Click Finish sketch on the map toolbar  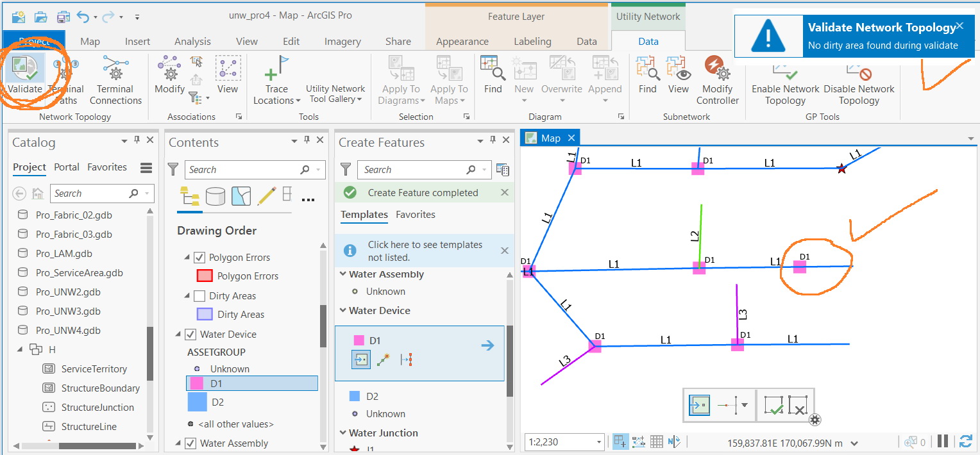pyautogui.click(x=774, y=406)
